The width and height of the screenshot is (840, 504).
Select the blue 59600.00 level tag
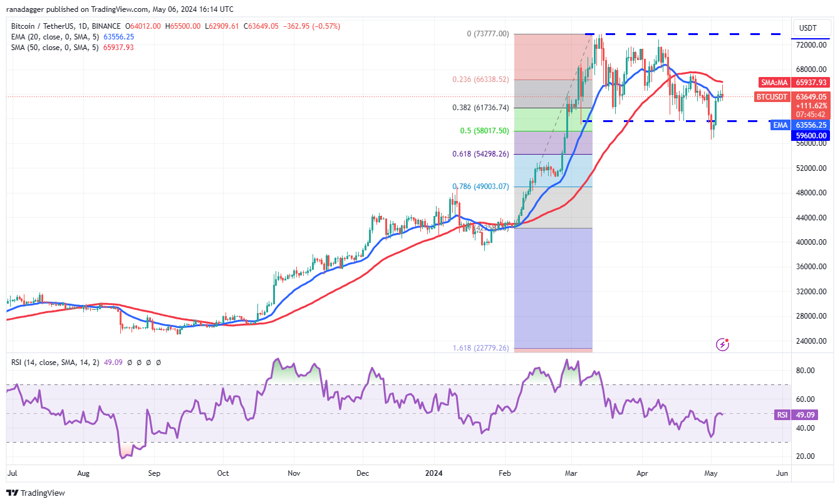point(812,134)
